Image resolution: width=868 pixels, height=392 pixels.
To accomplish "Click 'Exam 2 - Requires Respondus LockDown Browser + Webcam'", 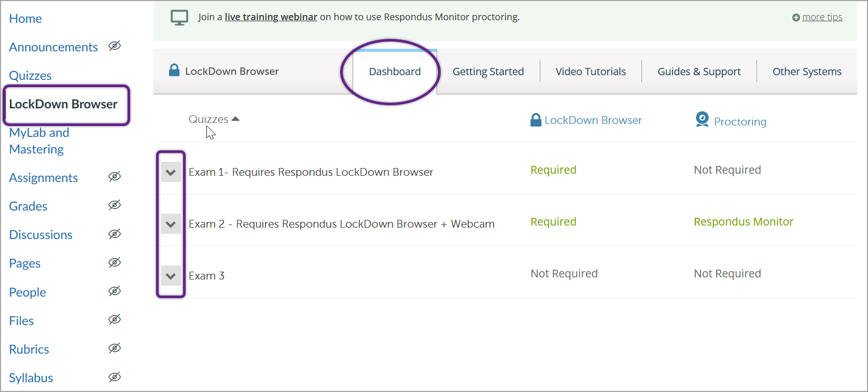I will click(341, 224).
